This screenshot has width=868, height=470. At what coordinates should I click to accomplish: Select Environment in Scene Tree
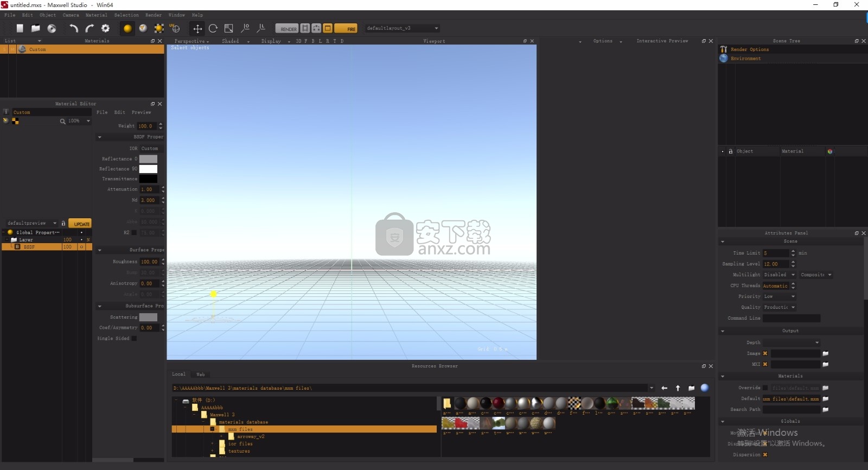[745, 59]
